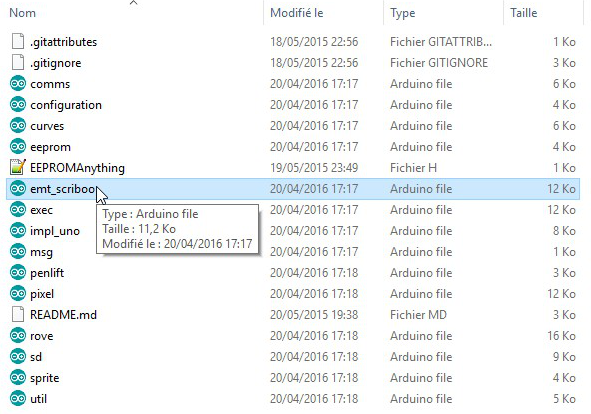Click the pixel Arduino file icon
Viewport: 591px width, 414px height.
[18, 294]
